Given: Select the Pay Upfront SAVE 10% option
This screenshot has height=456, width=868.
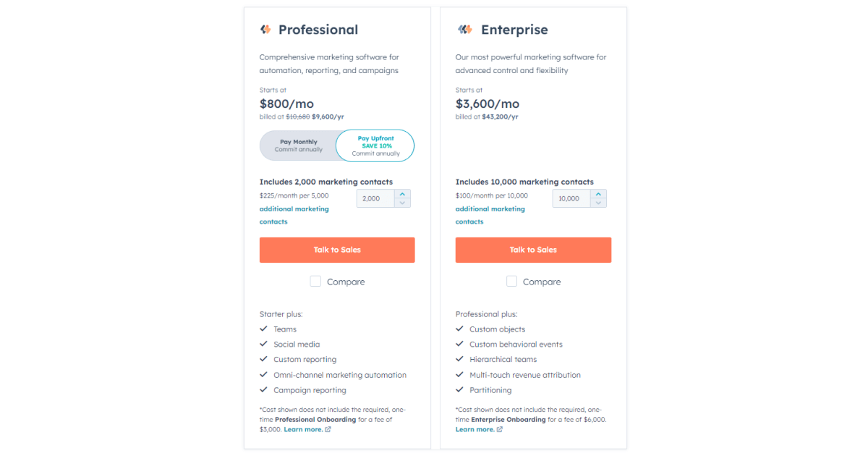Looking at the screenshot, I should point(375,145).
